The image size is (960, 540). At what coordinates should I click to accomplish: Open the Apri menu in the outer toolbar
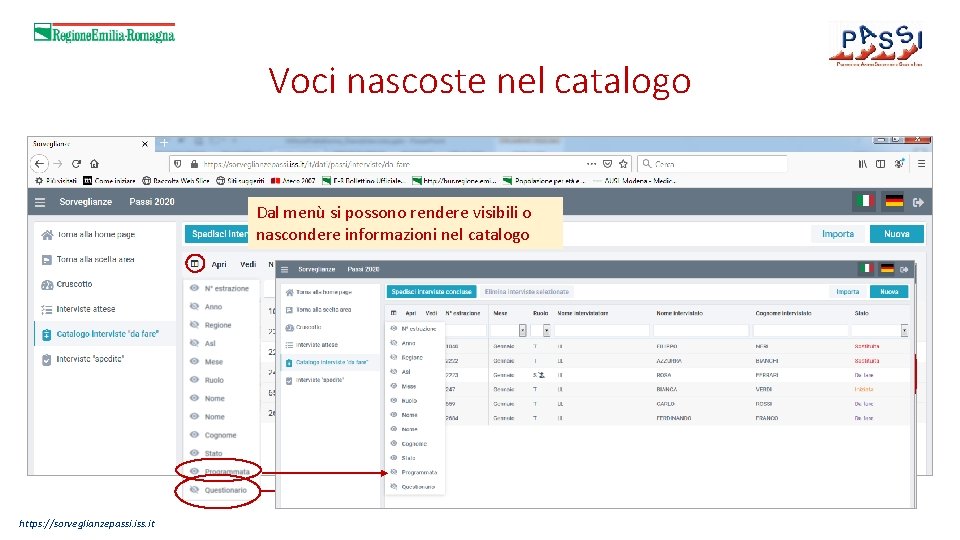pos(219,264)
